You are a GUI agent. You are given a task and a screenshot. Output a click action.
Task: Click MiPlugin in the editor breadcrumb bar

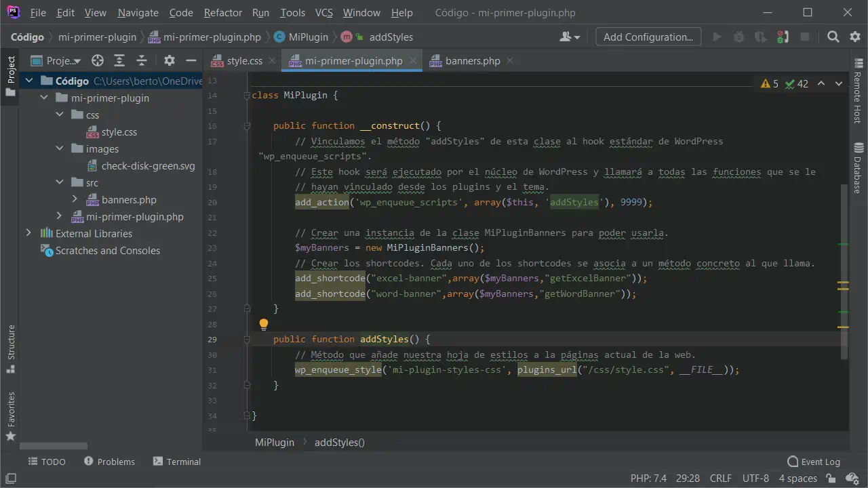[x=275, y=442]
